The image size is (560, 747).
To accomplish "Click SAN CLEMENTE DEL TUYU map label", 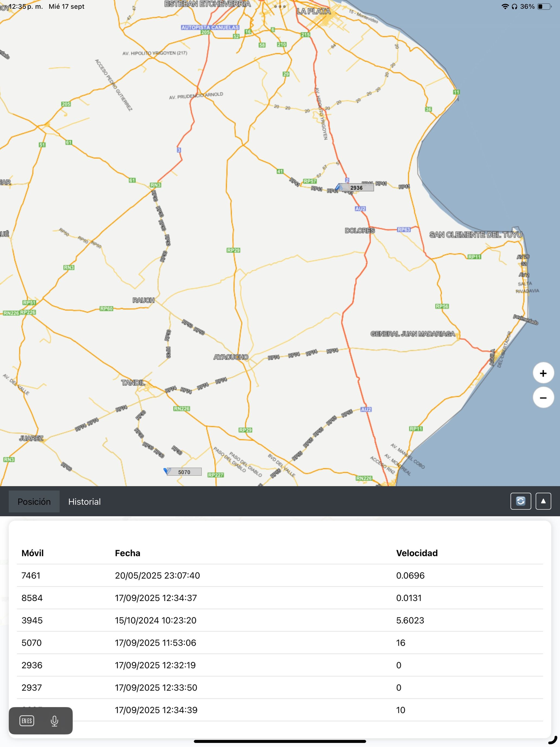I will click(x=476, y=235).
